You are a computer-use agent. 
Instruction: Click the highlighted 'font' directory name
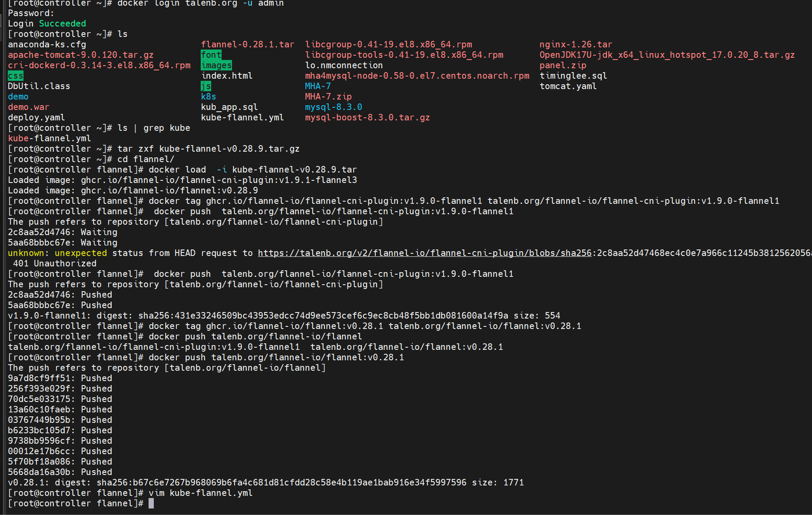pos(211,55)
